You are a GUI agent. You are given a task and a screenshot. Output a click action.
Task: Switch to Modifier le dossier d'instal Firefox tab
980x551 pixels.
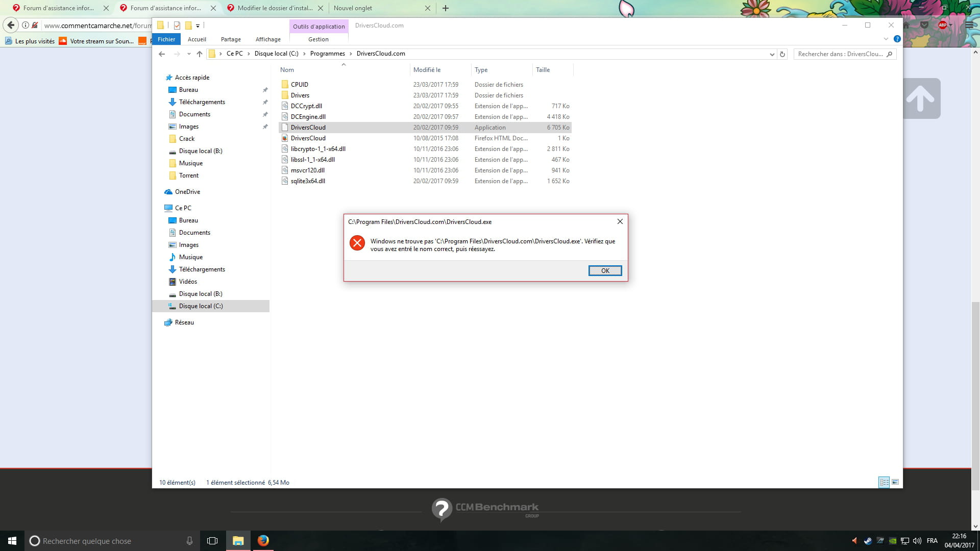pyautogui.click(x=275, y=8)
